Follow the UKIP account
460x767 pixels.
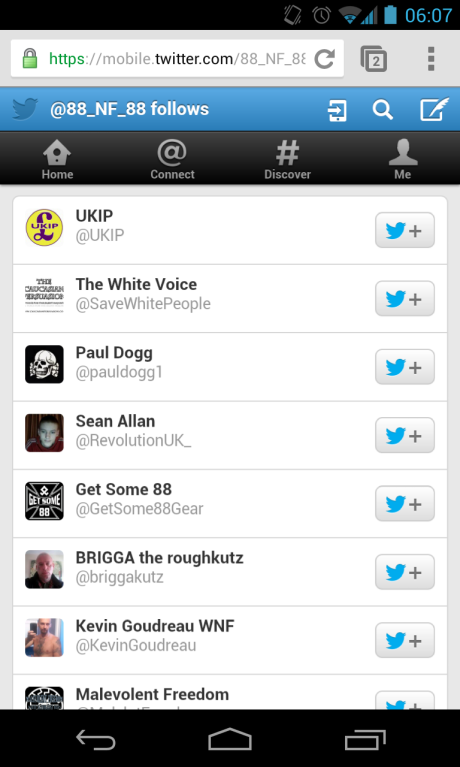click(405, 230)
